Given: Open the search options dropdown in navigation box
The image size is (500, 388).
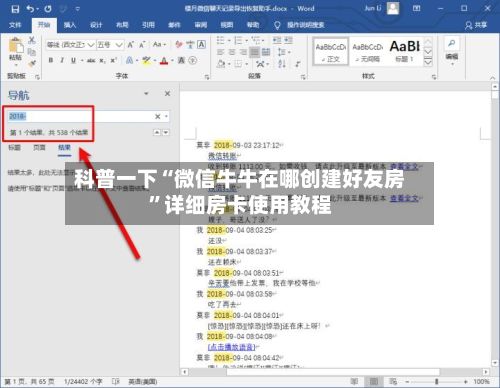Looking at the screenshot, I should 166,116.
